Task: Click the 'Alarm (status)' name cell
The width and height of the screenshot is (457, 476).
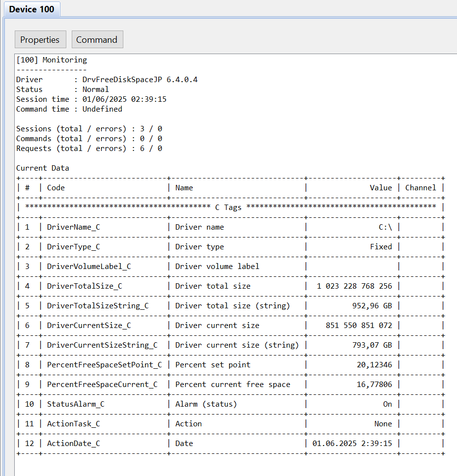Action: click(206, 404)
